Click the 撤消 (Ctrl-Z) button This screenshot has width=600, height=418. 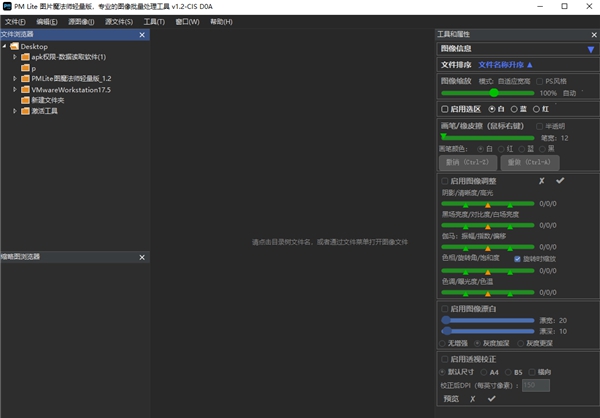tap(468, 162)
